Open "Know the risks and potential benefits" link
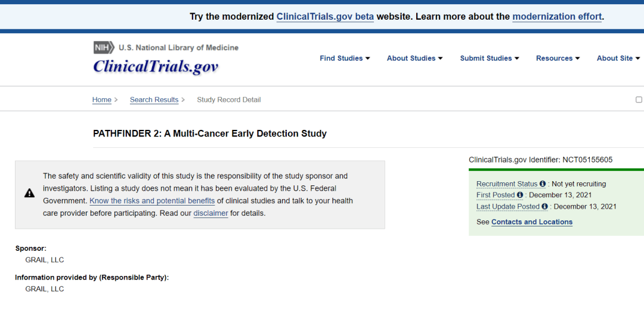The width and height of the screenshot is (644, 317). pos(152,201)
